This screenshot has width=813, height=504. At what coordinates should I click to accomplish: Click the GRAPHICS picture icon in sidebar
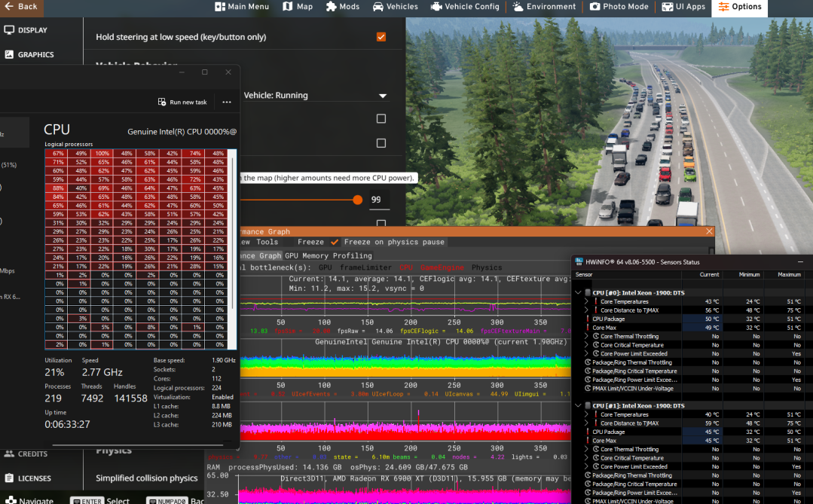(x=9, y=54)
